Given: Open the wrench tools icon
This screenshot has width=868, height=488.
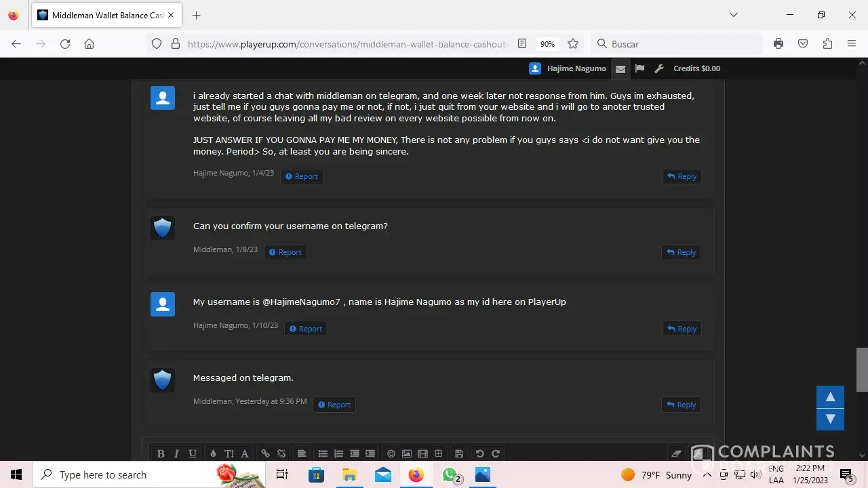Looking at the screenshot, I should click(659, 68).
